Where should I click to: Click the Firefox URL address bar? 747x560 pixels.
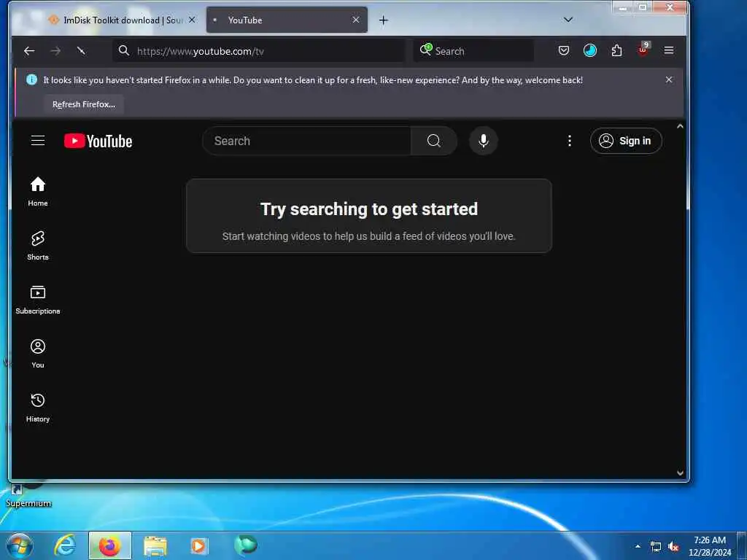[259, 50]
